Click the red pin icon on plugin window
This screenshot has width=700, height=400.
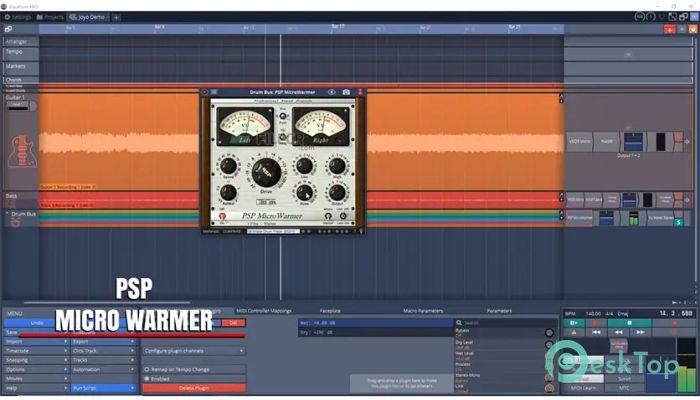pyautogui.click(x=360, y=92)
